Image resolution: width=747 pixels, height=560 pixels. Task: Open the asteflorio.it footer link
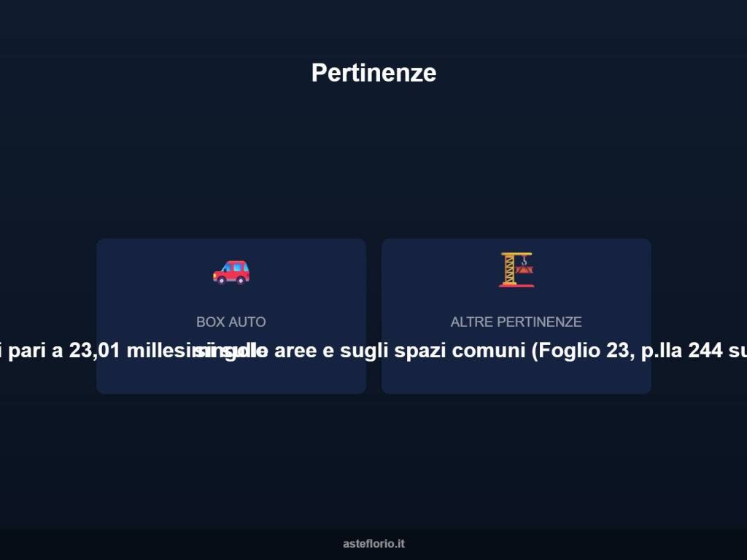pos(374,543)
